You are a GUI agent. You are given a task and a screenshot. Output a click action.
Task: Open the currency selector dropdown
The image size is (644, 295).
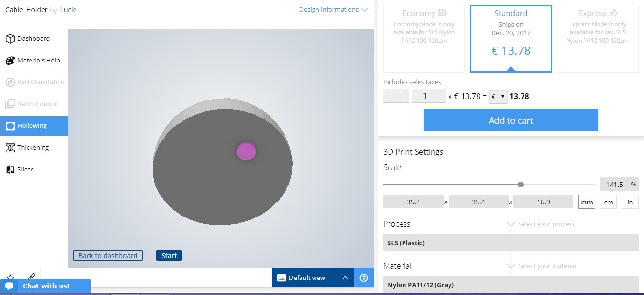click(497, 96)
